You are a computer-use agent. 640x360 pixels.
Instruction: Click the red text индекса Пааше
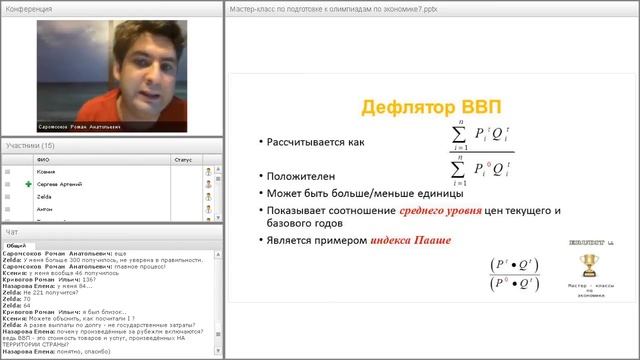(x=411, y=240)
